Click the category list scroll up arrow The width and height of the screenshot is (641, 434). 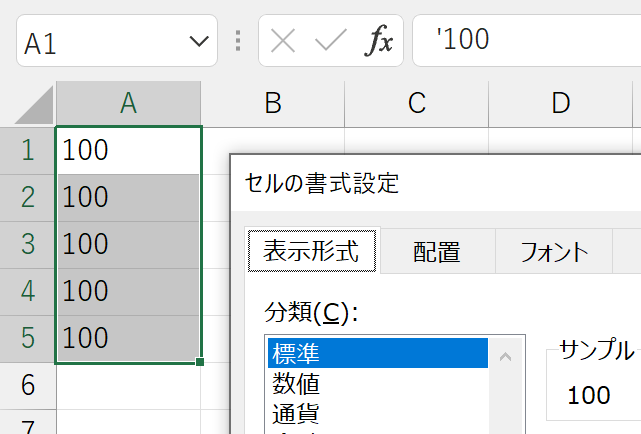point(506,357)
